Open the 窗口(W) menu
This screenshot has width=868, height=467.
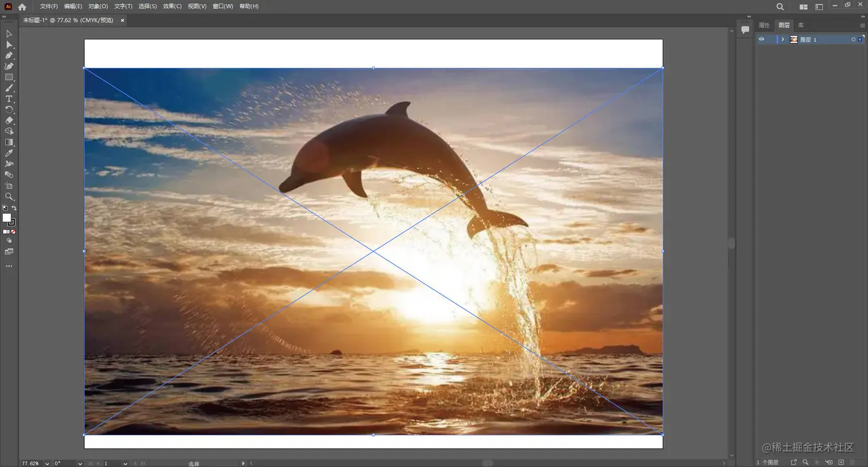click(x=223, y=6)
